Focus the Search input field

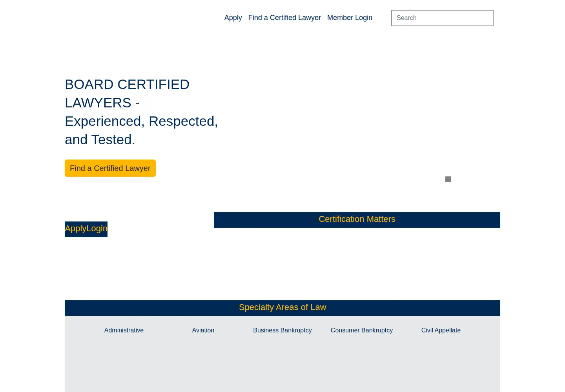[442, 18]
